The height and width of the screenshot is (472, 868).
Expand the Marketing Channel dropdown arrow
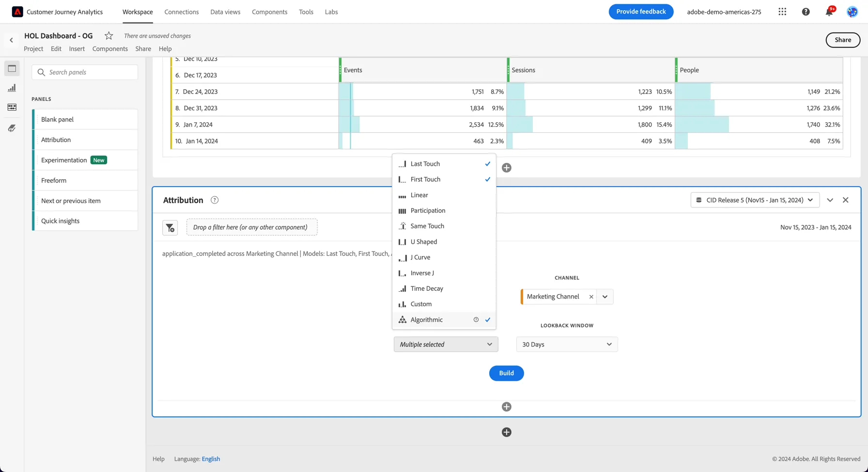coord(605,297)
